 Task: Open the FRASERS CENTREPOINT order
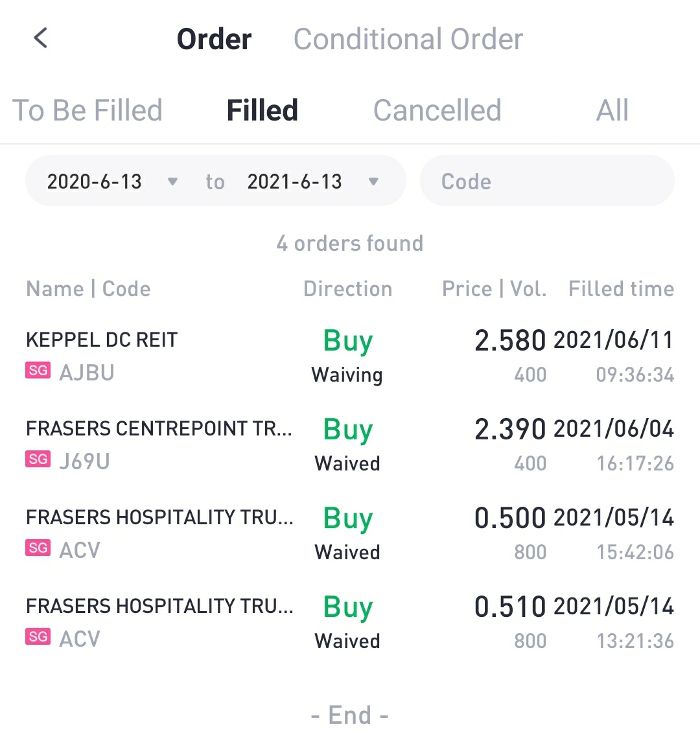pyautogui.click(x=159, y=428)
